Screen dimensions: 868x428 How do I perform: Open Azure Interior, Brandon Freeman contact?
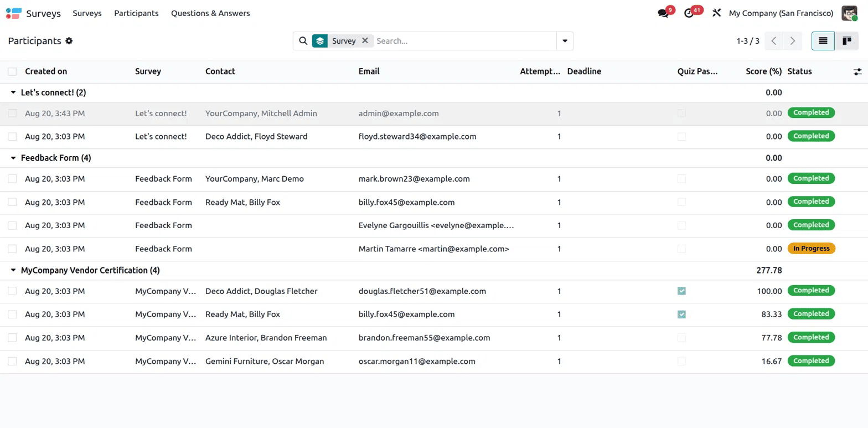[266, 338]
